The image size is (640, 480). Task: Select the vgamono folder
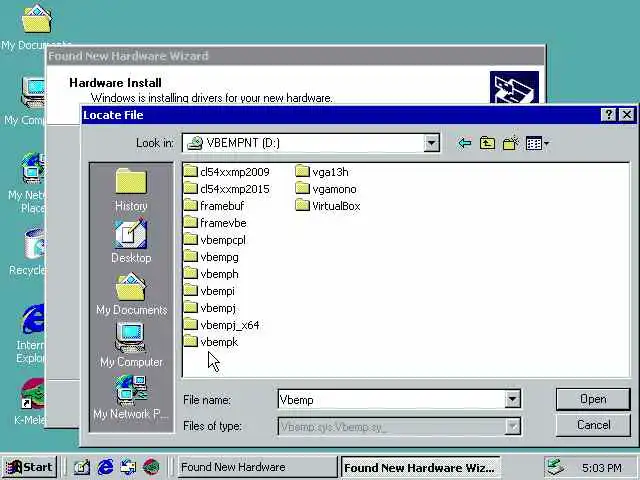point(326,189)
